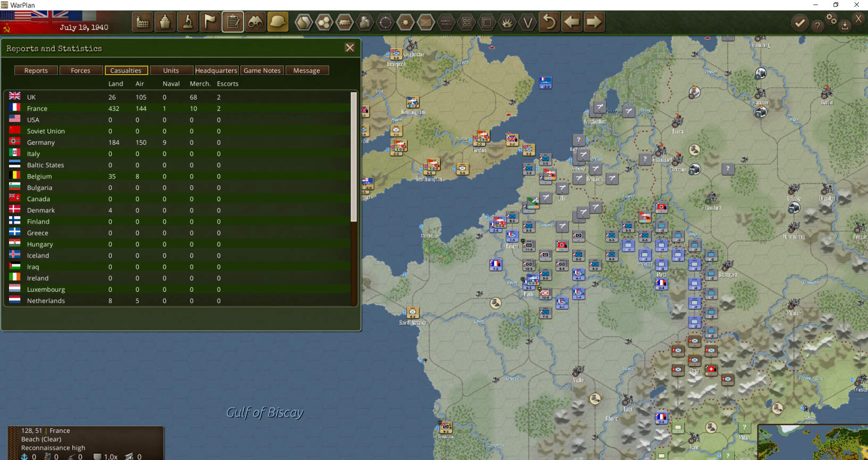This screenshot has height=460, width=868.
Task: Click the Italy row in the list
Action: click(178, 153)
